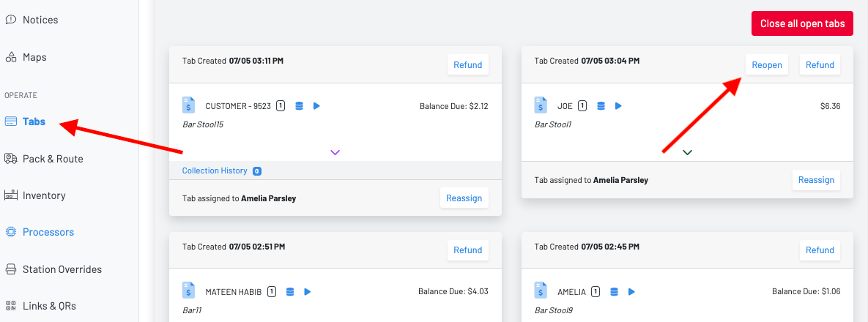Screen dimensions: 868x322
Task: Click the play arrow icon on MATEEN HABIB tab
Action: tap(308, 292)
